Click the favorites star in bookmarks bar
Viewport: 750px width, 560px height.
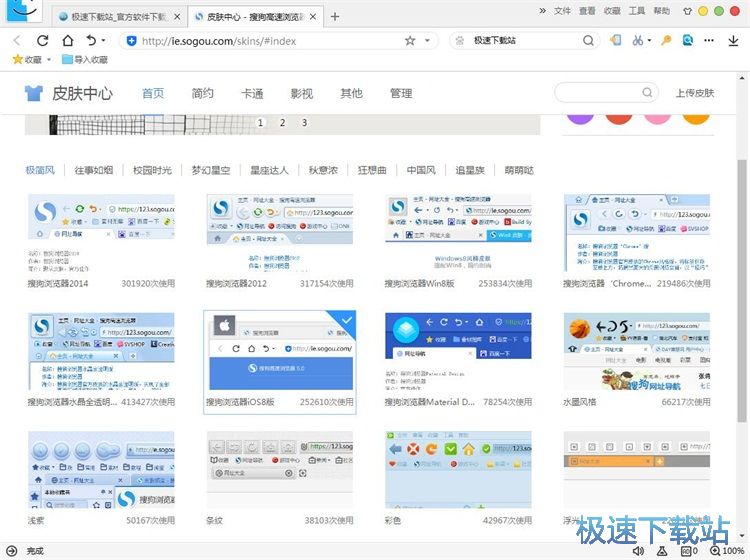click(x=18, y=59)
